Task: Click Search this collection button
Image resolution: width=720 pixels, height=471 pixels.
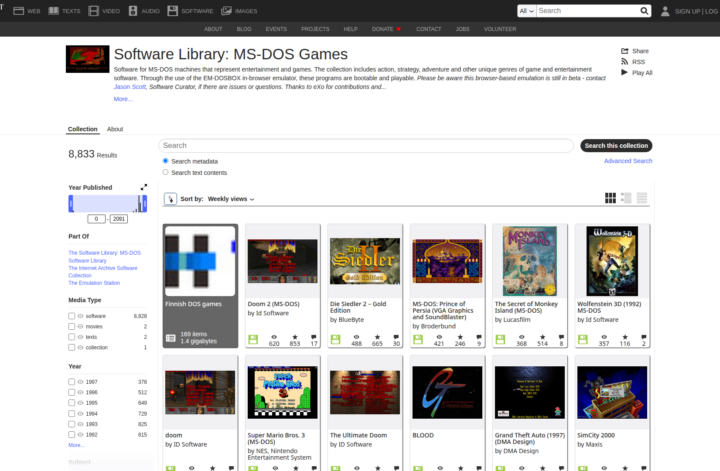Action: click(616, 146)
